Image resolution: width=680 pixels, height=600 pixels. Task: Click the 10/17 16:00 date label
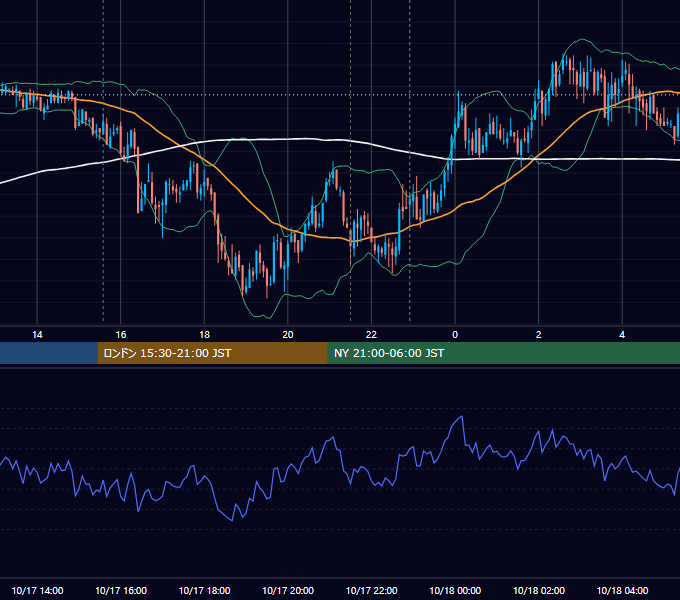pyautogui.click(x=121, y=590)
